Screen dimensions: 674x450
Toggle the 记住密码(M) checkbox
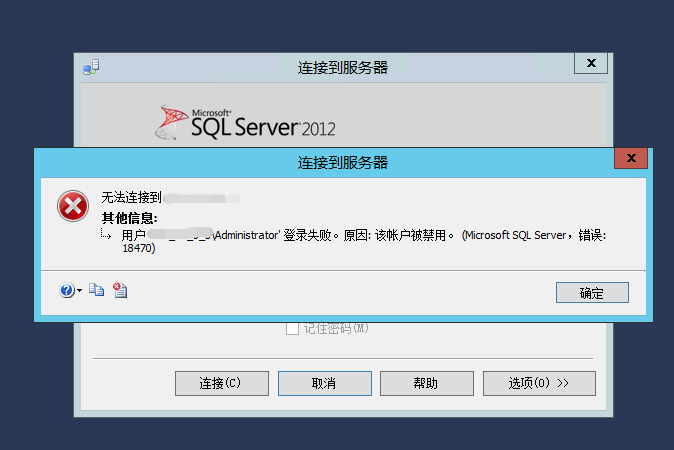pos(292,329)
